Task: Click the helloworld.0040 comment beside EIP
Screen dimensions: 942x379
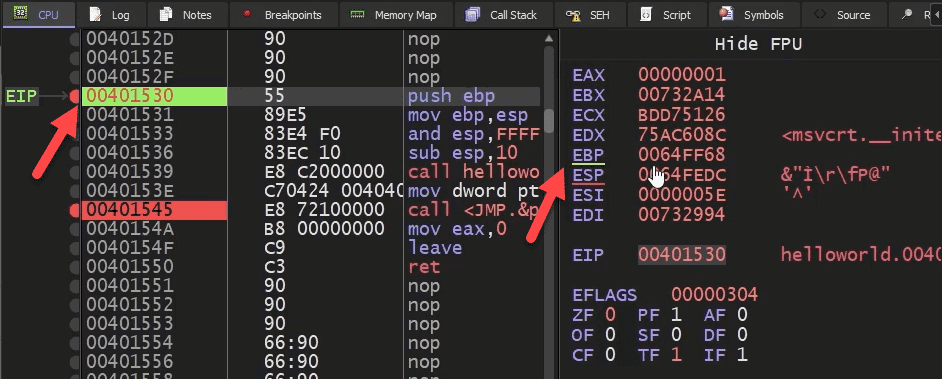Action: [861, 255]
